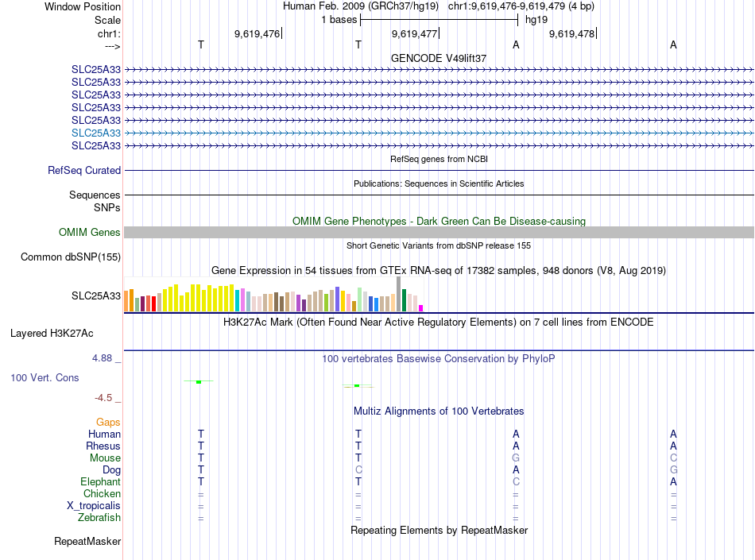Click the 9,619,477 coordinate marker
This screenshot has width=755, height=560.
coord(415,33)
